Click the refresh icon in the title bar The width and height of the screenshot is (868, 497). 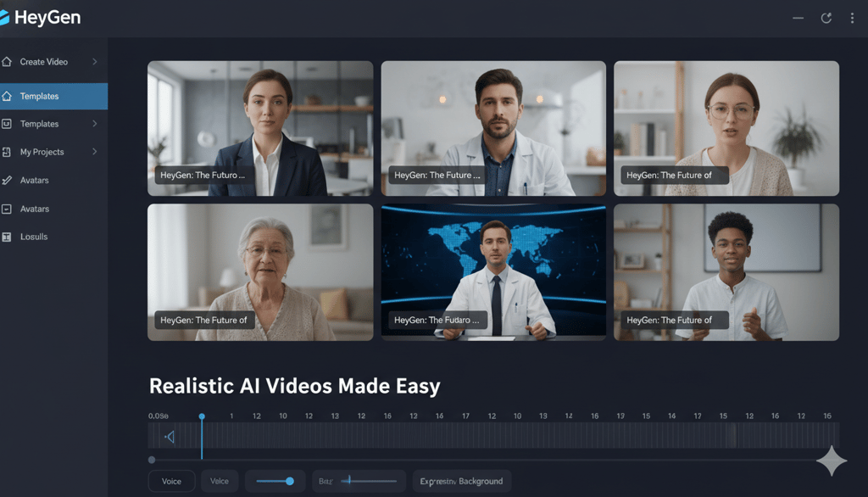[826, 19]
